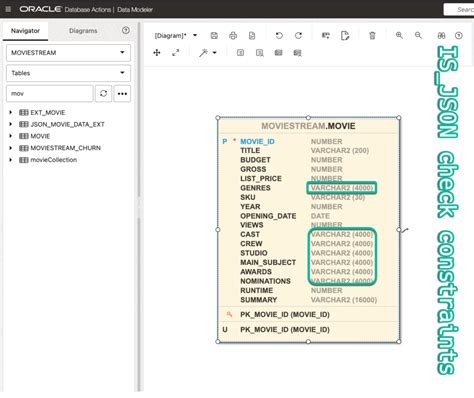Open the MOVIESTREAM schema dropdown
Viewport: 474px width, 398px height.
click(x=68, y=53)
